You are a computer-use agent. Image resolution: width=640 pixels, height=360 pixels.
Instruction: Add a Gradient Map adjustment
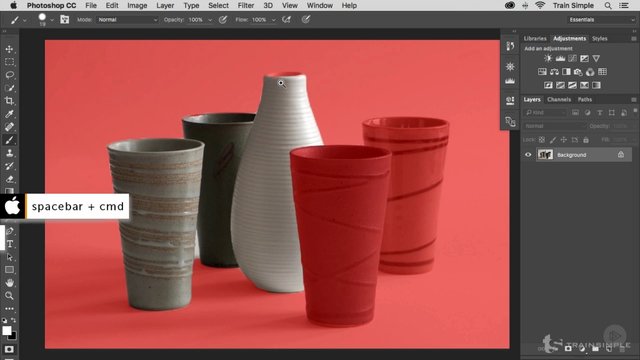click(596, 85)
